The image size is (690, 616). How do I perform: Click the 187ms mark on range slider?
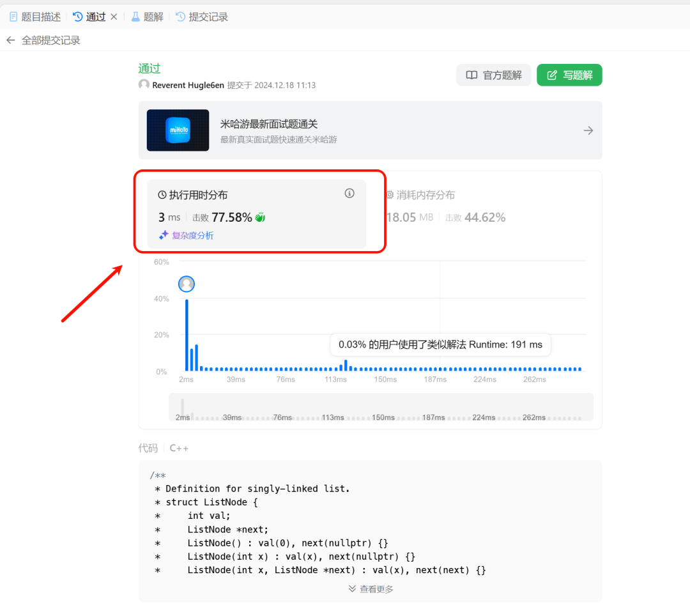point(433,417)
